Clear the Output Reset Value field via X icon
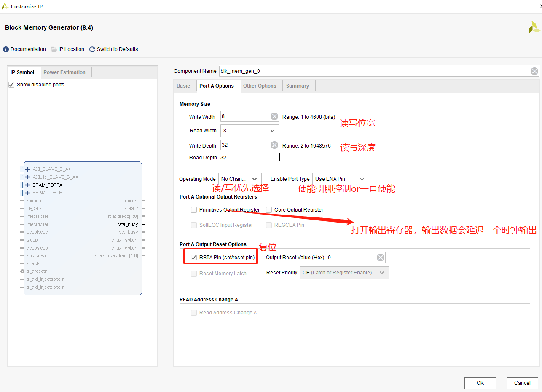542x392 pixels. coord(380,257)
